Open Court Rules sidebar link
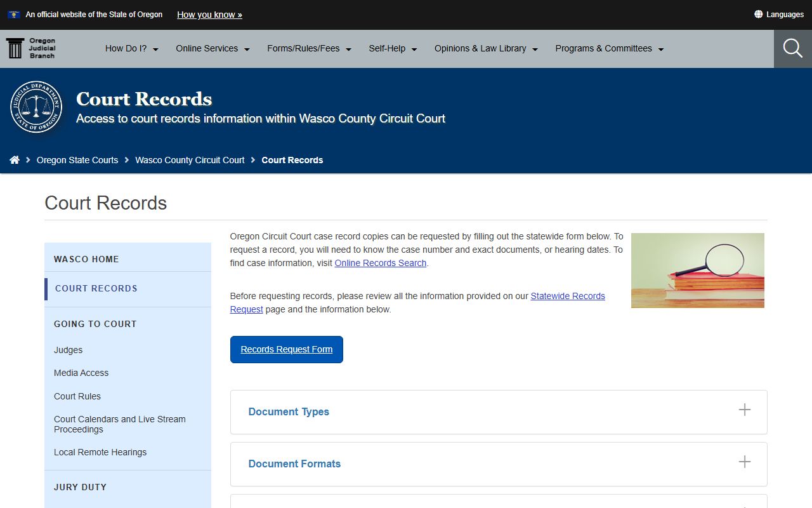The height and width of the screenshot is (508, 812). (77, 396)
